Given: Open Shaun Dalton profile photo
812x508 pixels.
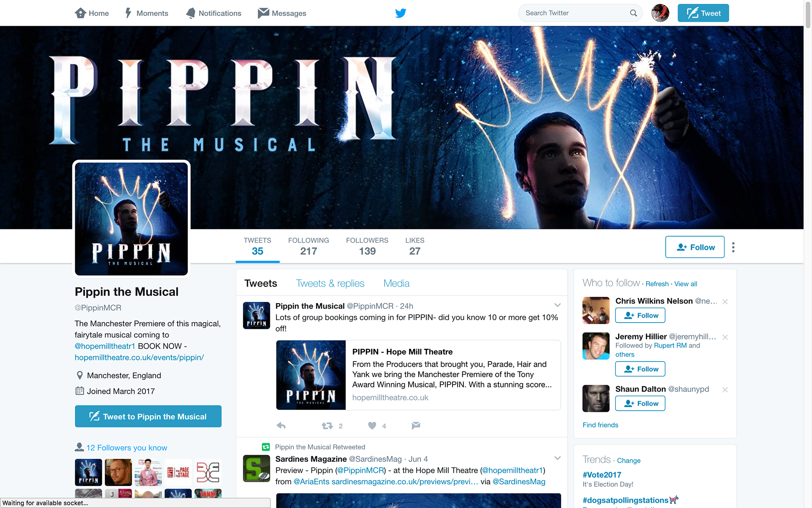Looking at the screenshot, I should pos(596,398).
